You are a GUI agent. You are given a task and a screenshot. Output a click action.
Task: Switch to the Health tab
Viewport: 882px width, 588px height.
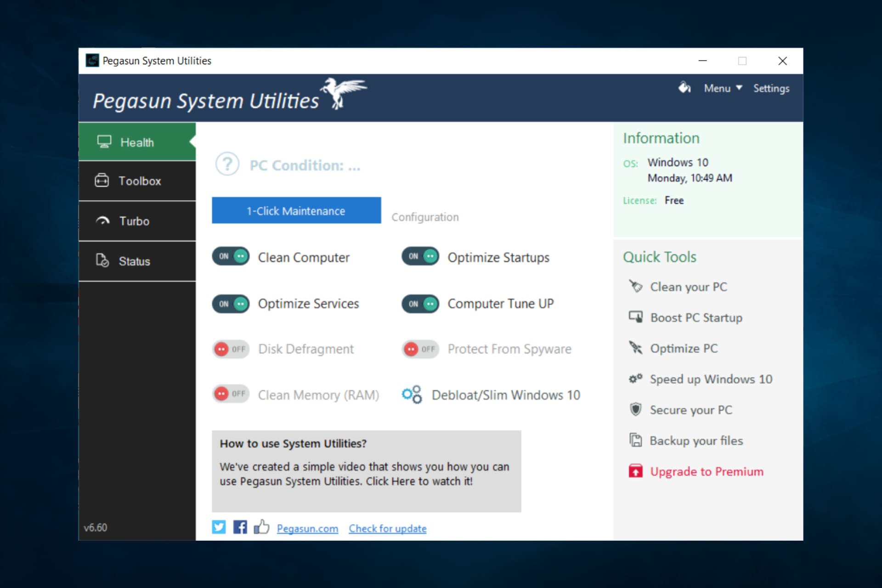point(137,141)
